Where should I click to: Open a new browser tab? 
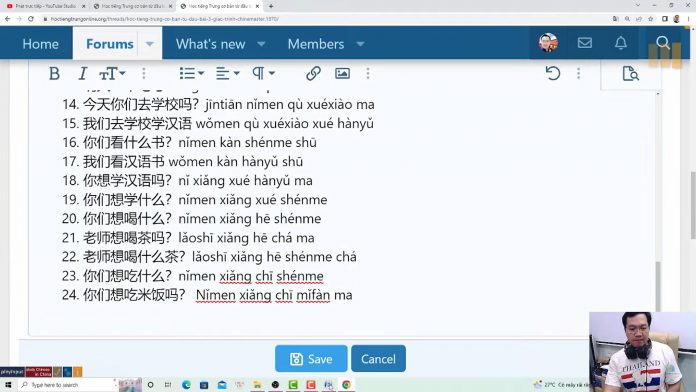[271, 6]
